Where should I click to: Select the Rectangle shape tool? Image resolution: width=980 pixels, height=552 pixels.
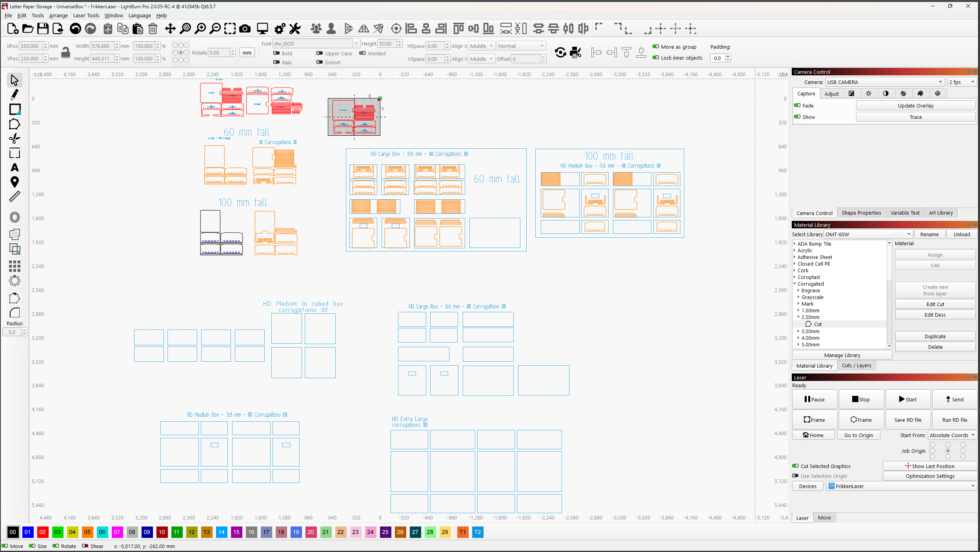coord(15,109)
